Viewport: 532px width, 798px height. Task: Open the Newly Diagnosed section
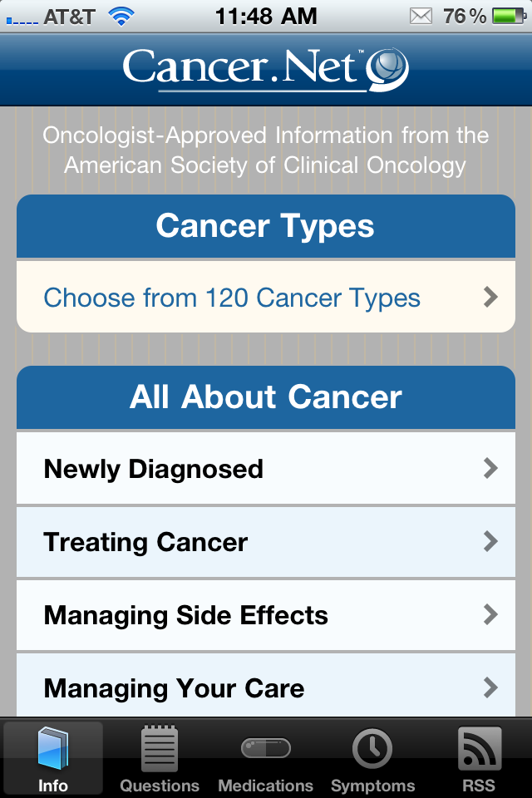click(x=154, y=469)
